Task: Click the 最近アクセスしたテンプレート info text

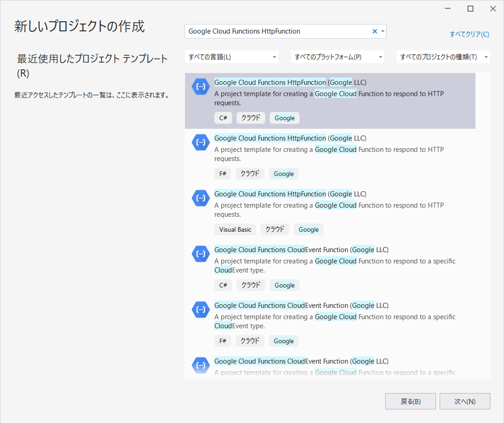Action: tap(92, 95)
